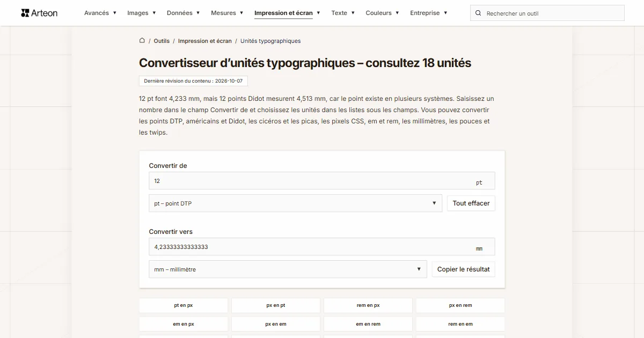
Task: Click Copier le résultat button
Action: [464, 269]
